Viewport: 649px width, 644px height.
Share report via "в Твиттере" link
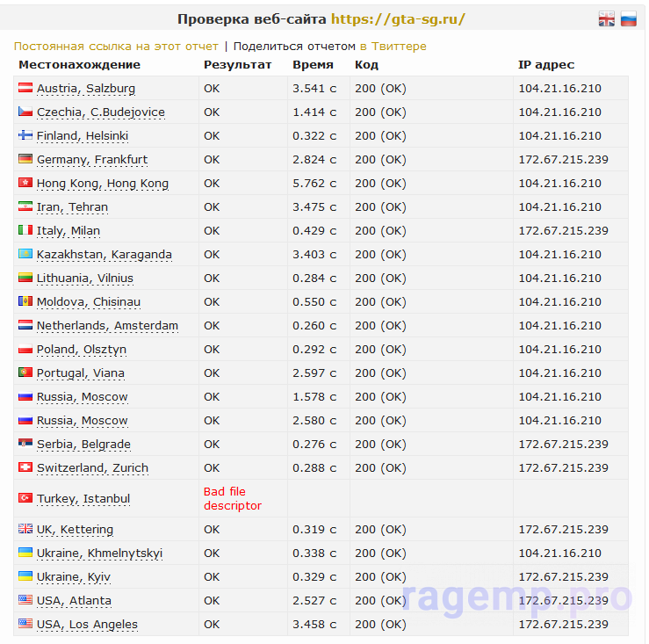tap(393, 46)
